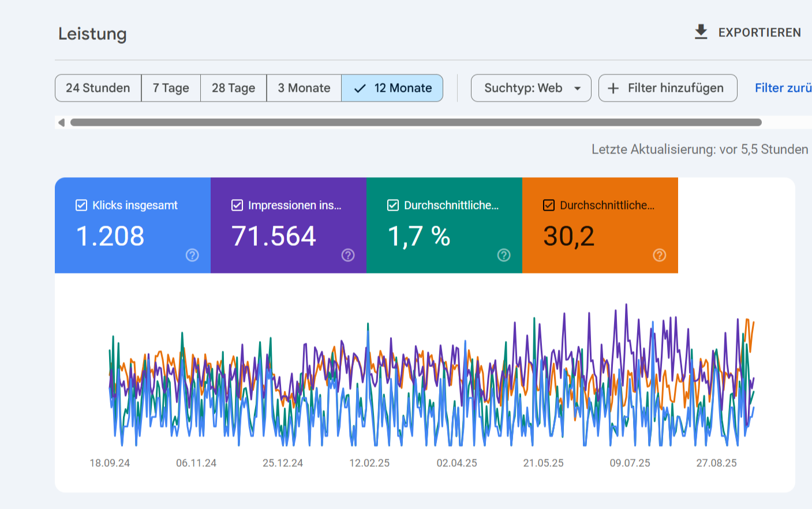
Task: Select the 24 Stunden time range
Action: 98,88
